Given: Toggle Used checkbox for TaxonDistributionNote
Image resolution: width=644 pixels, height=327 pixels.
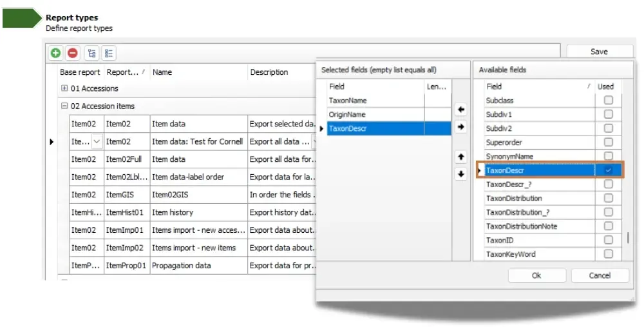Looking at the screenshot, I should [609, 226].
